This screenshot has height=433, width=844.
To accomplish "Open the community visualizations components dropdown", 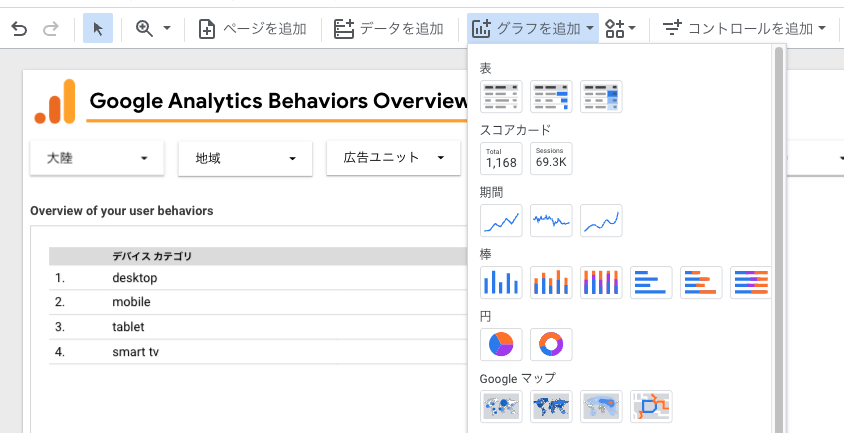I will tap(621, 29).
